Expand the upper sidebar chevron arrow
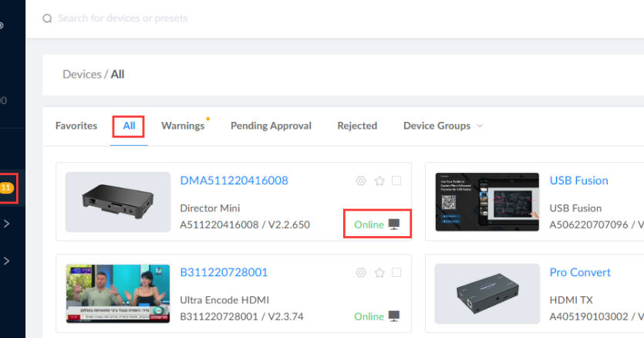The width and height of the screenshot is (644, 338). click(x=7, y=224)
